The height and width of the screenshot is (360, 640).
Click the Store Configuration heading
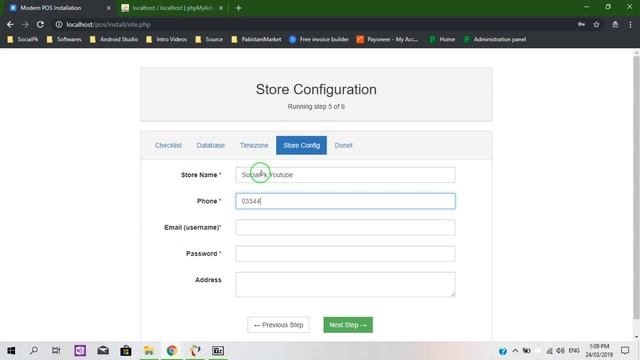click(316, 89)
